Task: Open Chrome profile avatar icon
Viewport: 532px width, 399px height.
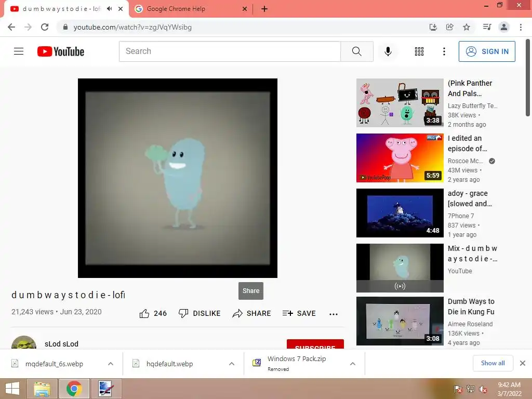Action: coord(504,27)
